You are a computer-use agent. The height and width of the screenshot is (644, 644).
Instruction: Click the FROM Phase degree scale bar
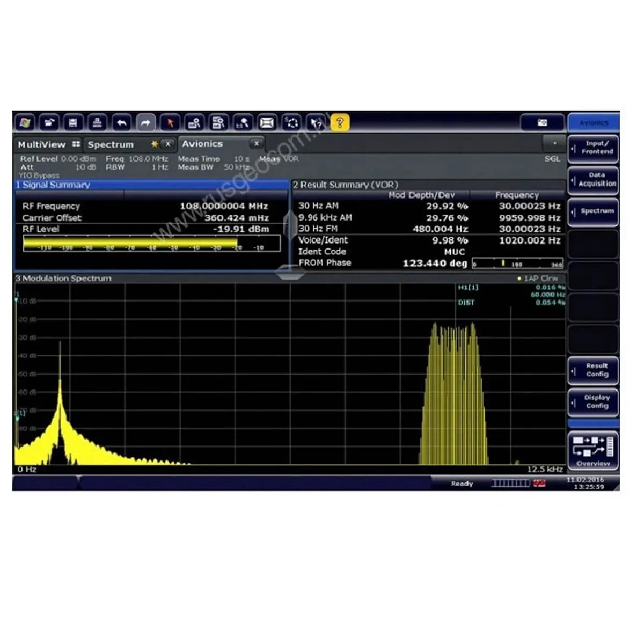(x=517, y=264)
